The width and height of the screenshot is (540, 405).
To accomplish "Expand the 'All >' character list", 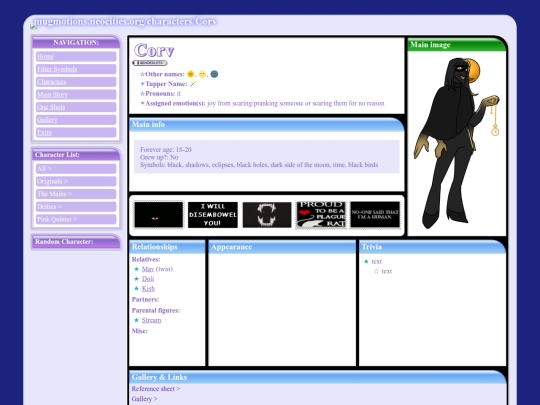I will tap(76, 169).
